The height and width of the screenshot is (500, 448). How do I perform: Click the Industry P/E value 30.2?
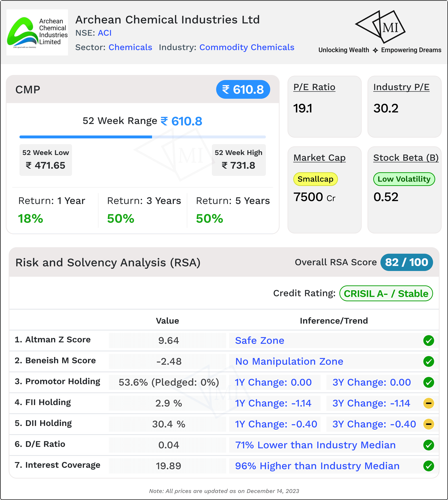[386, 108]
